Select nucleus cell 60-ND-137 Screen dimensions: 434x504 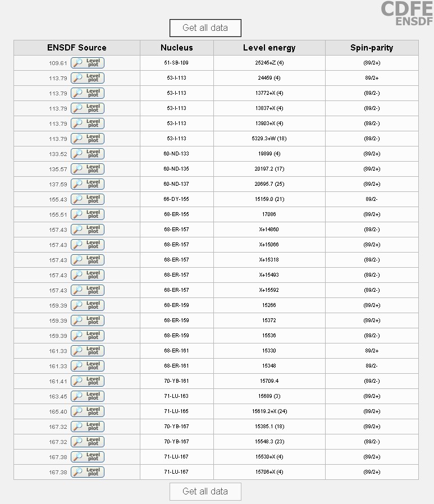pos(176,184)
